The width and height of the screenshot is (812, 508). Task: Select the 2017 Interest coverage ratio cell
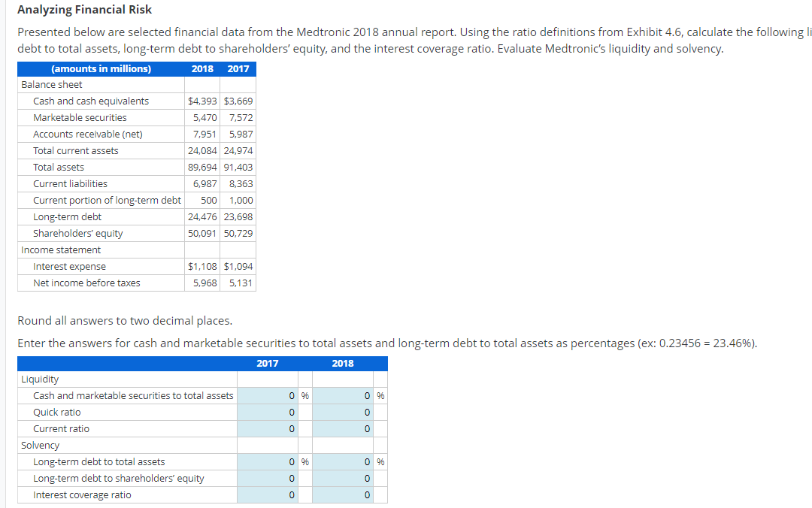pyautogui.click(x=267, y=494)
